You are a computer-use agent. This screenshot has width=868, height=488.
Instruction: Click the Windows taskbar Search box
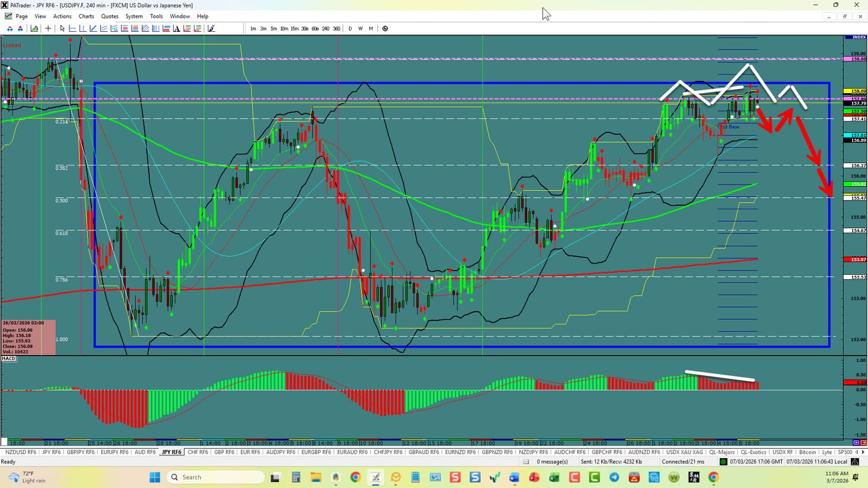coord(215,477)
